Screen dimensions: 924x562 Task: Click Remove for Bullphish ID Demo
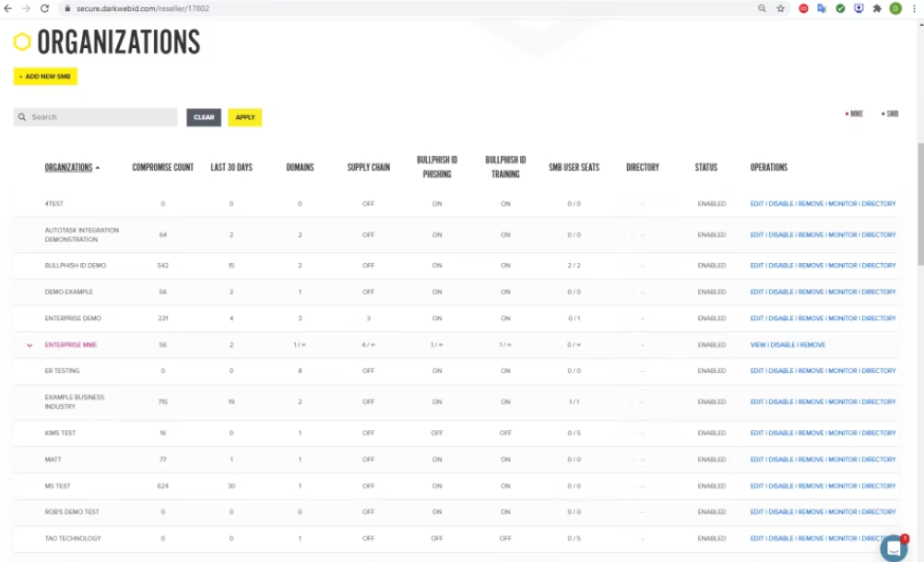811,266
